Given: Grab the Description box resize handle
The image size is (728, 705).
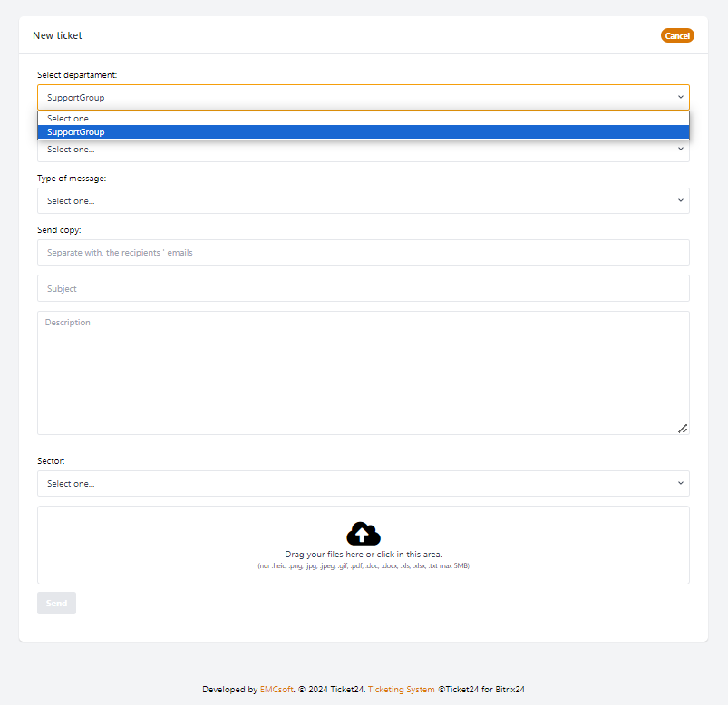Looking at the screenshot, I should coord(683,428).
